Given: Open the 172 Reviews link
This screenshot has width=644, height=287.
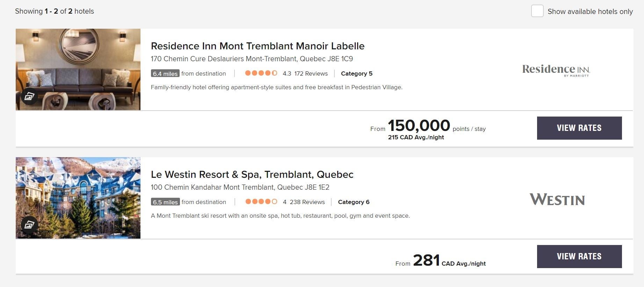Looking at the screenshot, I should coord(311,73).
